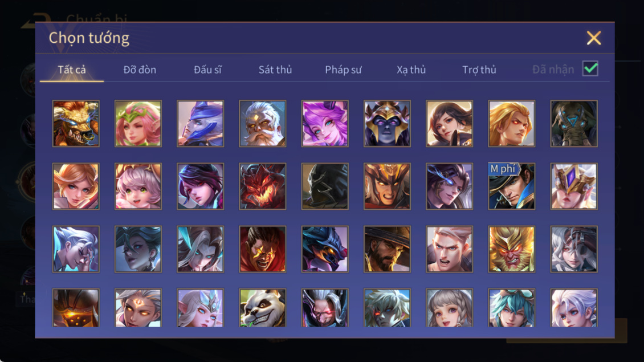Select the dark hooded shadow hero
644x362 pixels.
325,186
